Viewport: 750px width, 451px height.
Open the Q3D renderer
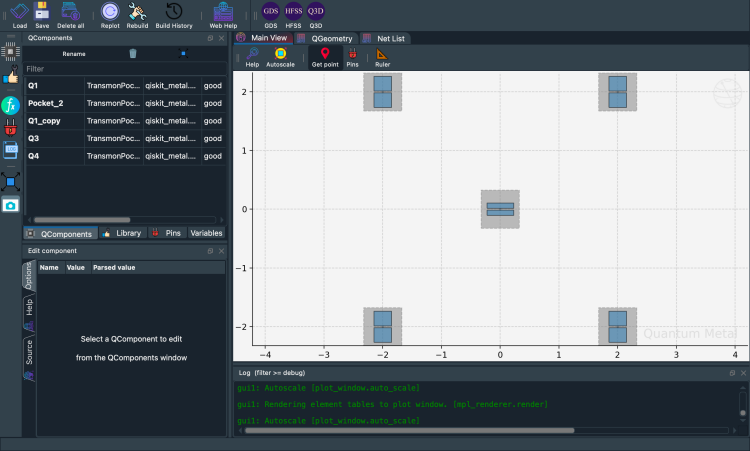click(x=316, y=15)
